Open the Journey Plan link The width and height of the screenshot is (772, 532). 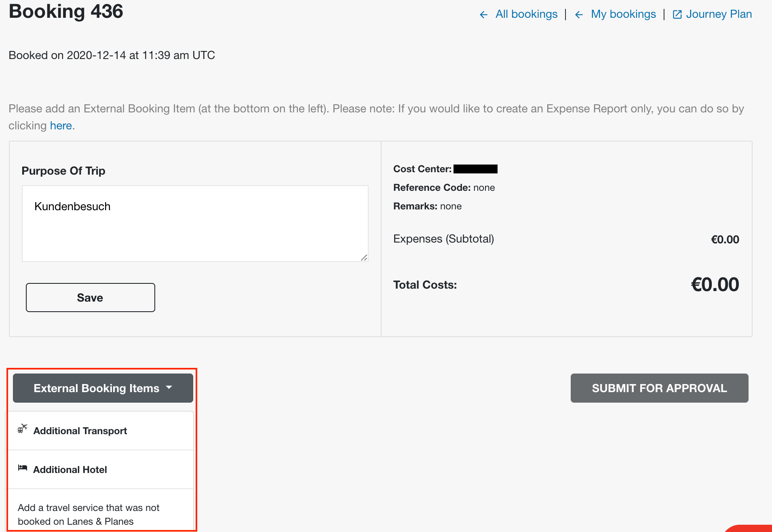coord(719,14)
